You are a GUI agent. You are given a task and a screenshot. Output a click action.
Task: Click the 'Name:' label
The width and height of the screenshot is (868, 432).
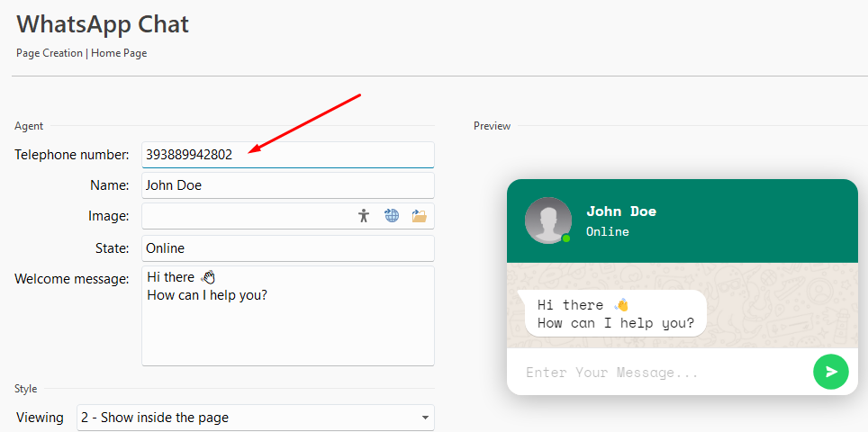tap(110, 185)
